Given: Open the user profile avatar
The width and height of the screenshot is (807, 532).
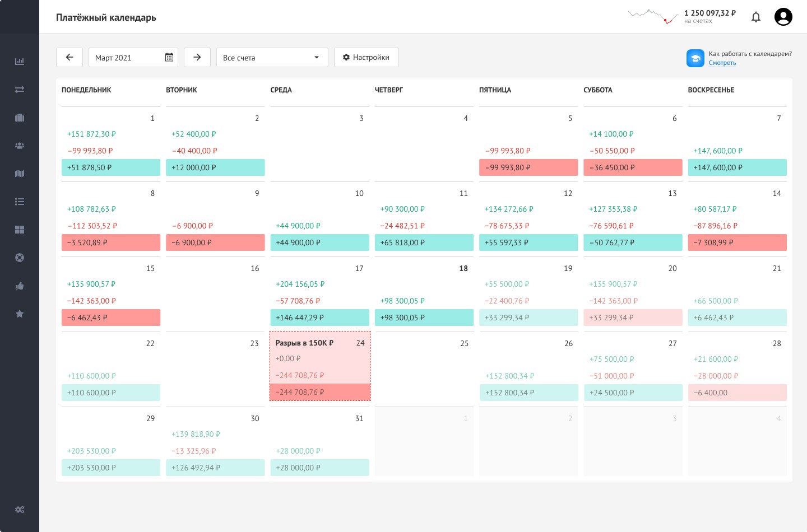Looking at the screenshot, I should point(783,17).
